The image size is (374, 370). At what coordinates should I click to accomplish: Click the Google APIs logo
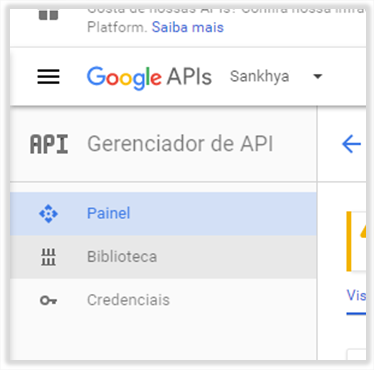[x=149, y=77]
